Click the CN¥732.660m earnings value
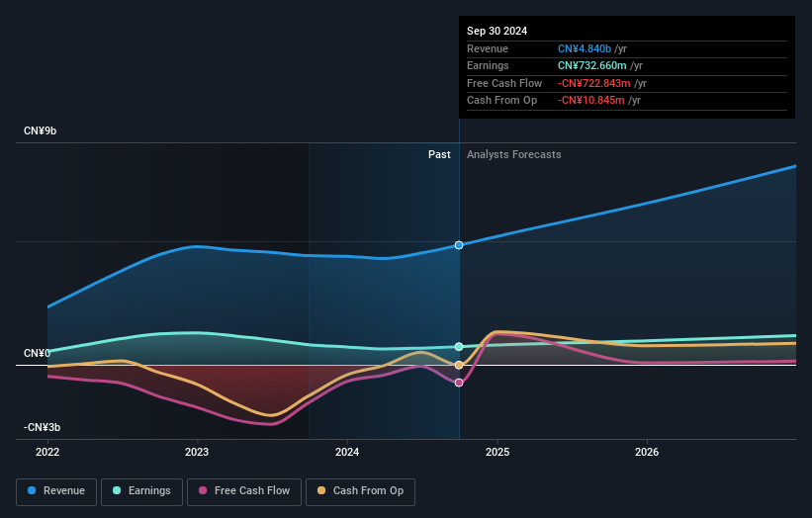Screen dimensions: 812x518 (591, 65)
